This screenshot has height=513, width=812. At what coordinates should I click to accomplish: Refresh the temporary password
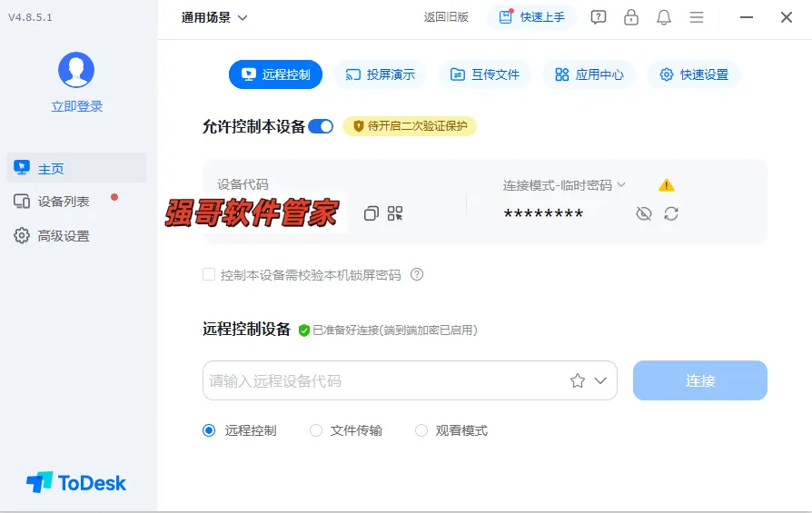pyautogui.click(x=671, y=213)
